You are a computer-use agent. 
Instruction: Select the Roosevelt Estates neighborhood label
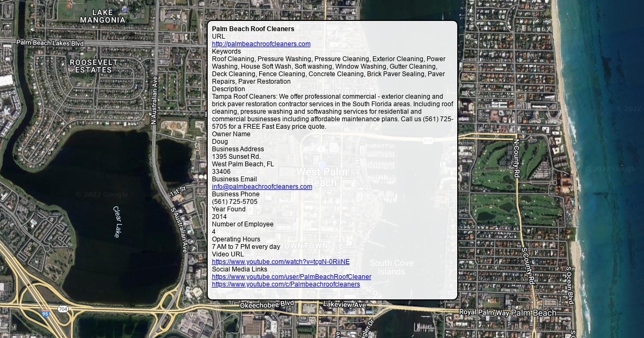[x=94, y=66]
